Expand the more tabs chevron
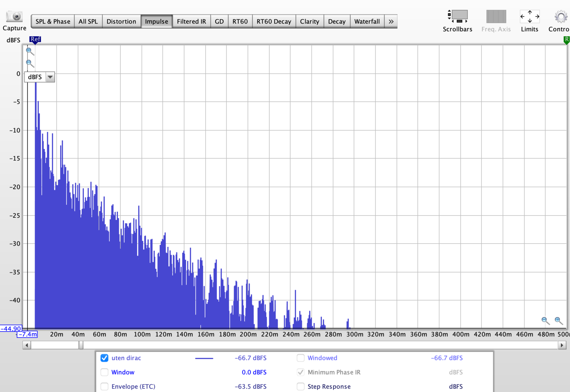 point(391,21)
